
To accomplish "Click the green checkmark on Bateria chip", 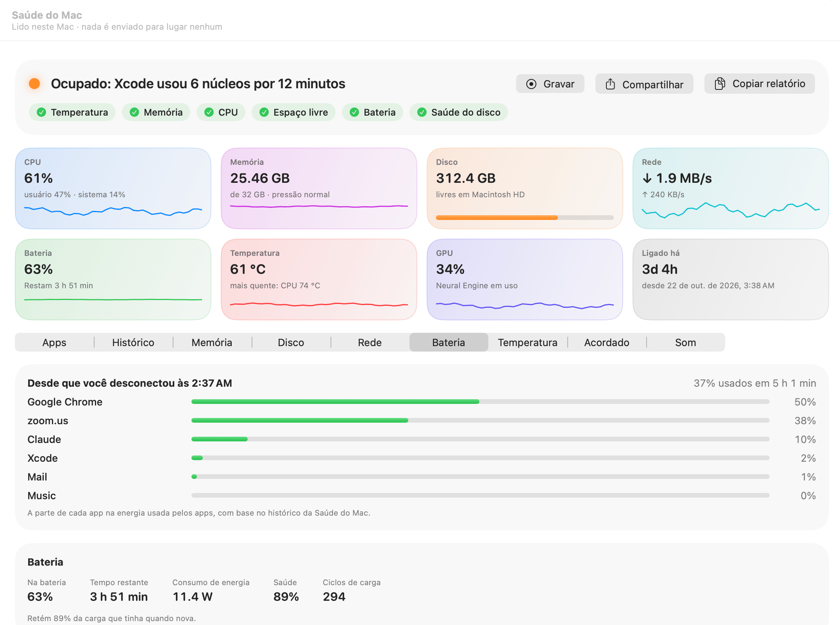I will (x=354, y=112).
